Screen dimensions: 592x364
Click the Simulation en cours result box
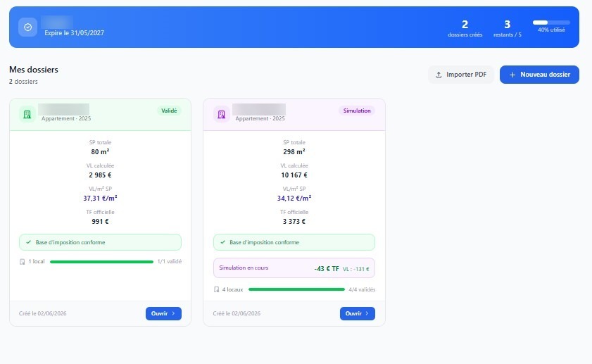pos(294,268)
